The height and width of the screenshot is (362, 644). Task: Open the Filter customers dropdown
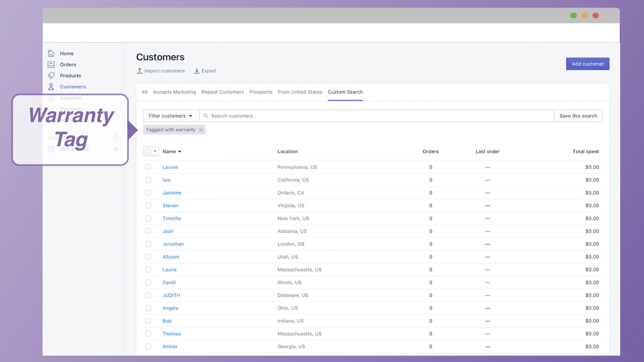[x=171, y=116]
